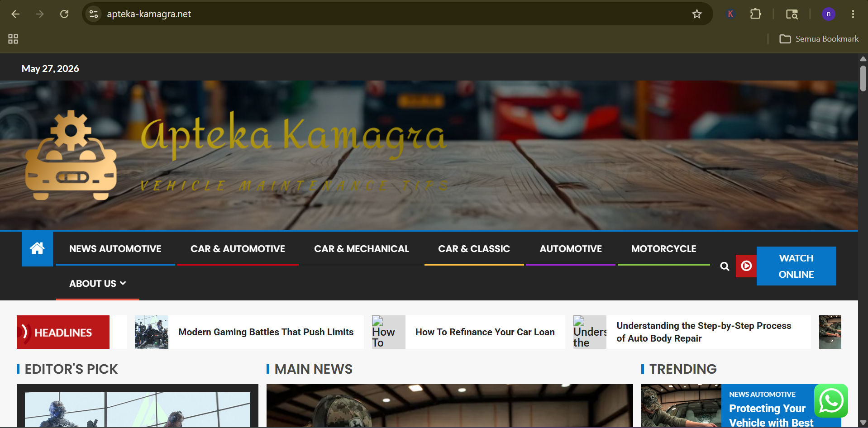The height and width of the screenshot is (428, 868).
Task: Click the Trending article thumbnail image
Action: tap(681, 405)
